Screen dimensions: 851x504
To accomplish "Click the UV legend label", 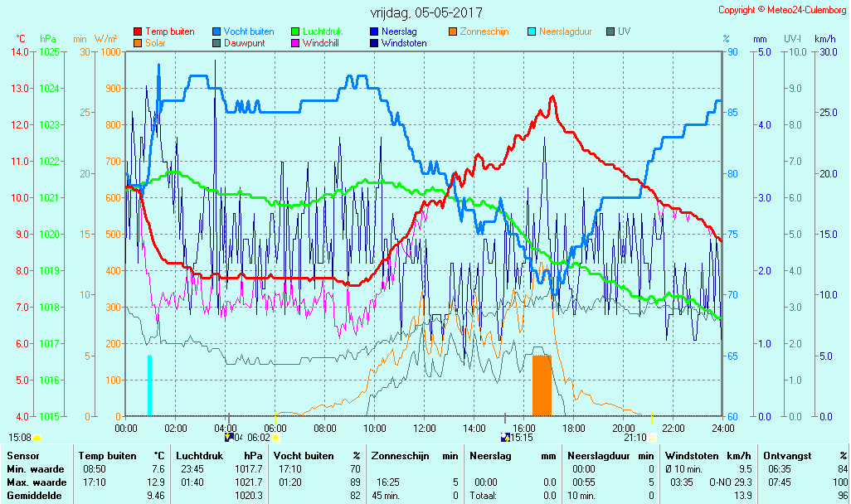I will (x=625, y=31).
